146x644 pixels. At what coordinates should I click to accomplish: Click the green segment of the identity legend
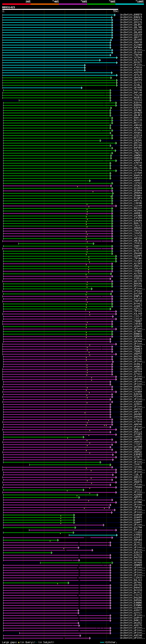(101, 4)
